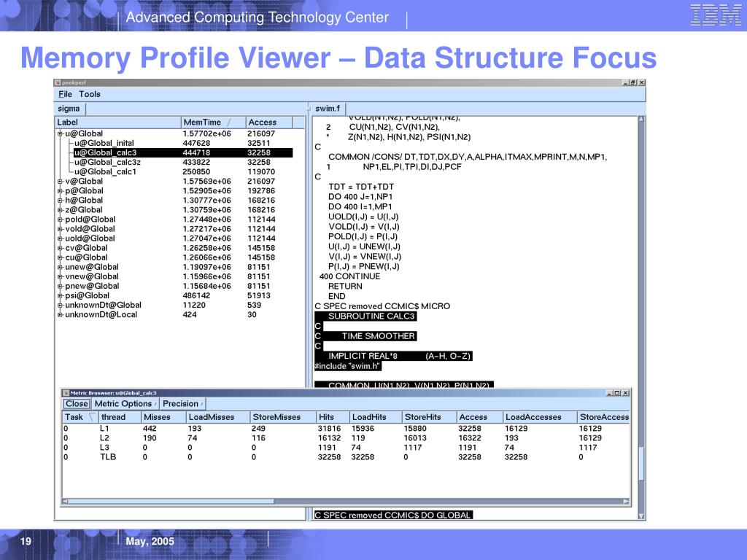Click the LoadMisses column header
The width and height of the screenshot is (747, 560).
[x=217, y=417]
